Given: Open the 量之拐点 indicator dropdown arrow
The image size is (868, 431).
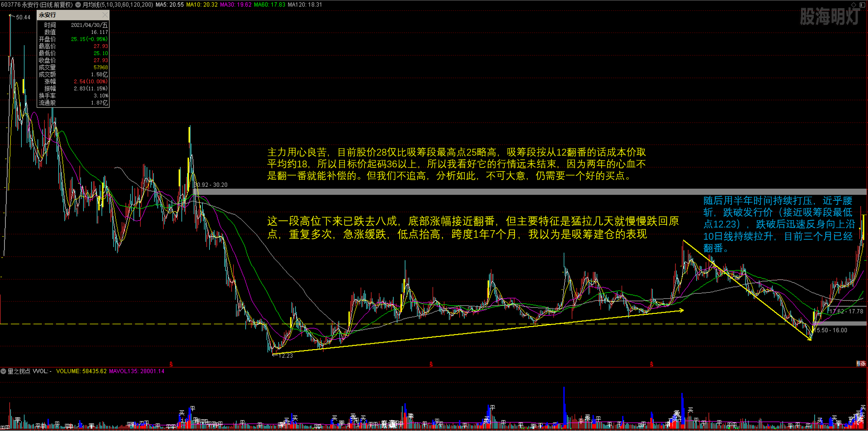Looking at the screenshot, I should click(4, 371).
